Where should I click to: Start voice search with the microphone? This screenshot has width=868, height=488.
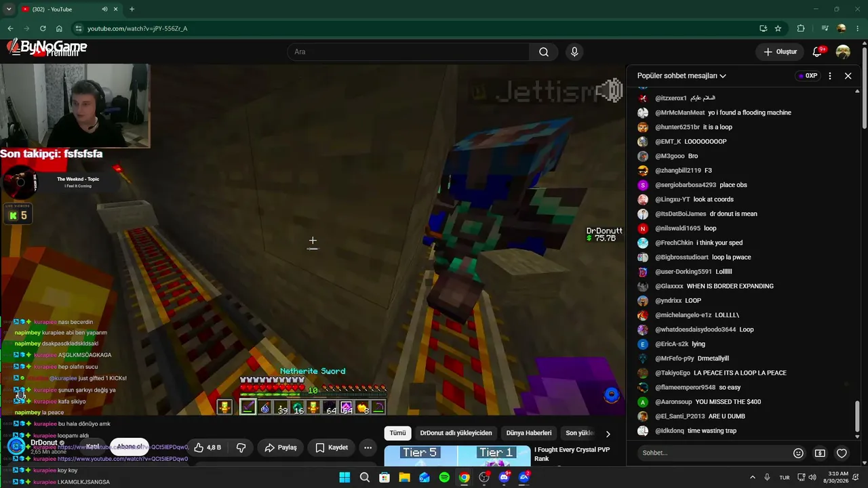pos(574,52)
